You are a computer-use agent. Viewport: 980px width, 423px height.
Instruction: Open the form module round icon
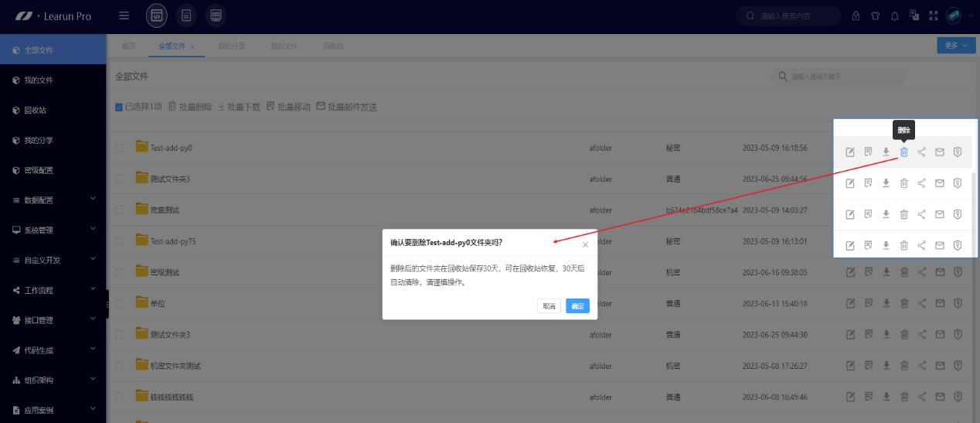click(x=186, y=15)
